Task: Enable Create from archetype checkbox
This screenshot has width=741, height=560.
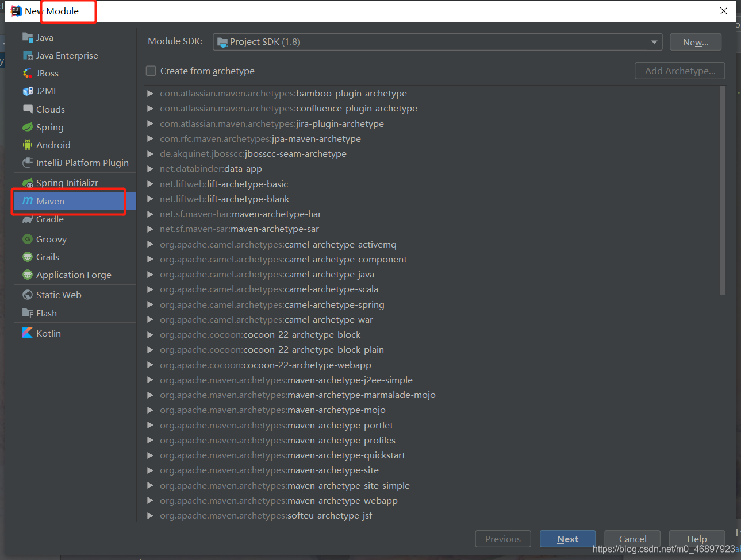Action: click(151, 71)
